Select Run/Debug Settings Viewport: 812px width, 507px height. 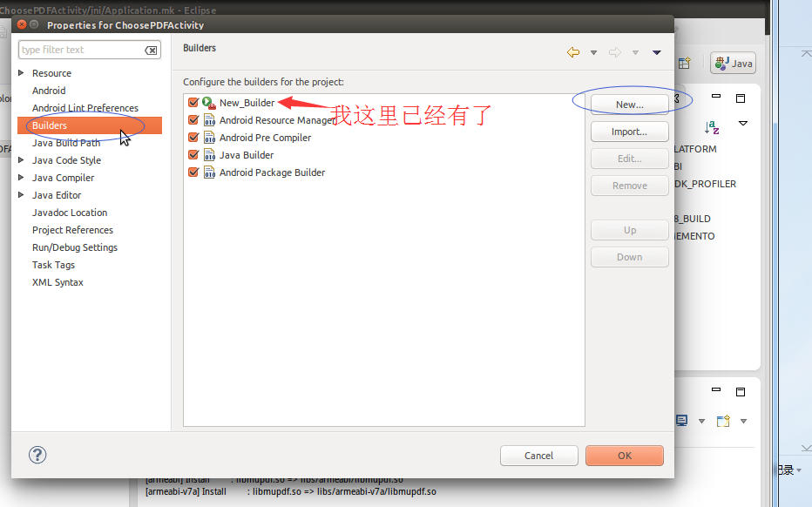point(75,247)
